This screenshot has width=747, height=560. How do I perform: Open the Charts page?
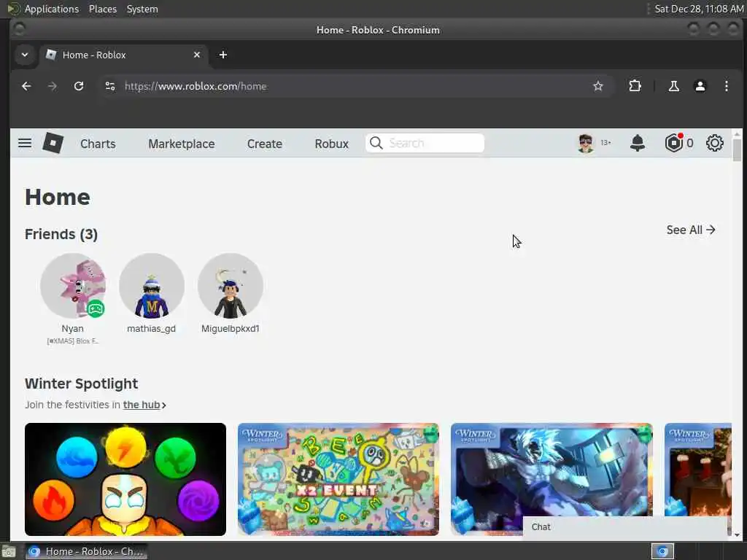tap(98, 144)
